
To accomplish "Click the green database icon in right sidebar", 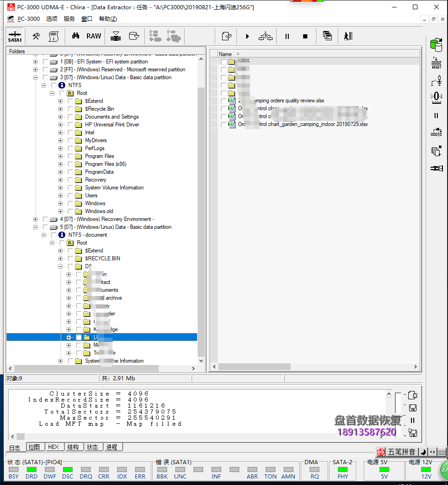I will click(436, 45).
